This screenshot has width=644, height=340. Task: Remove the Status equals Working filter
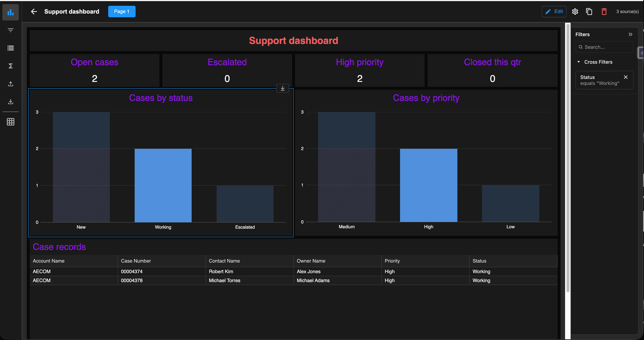[626, 77]
